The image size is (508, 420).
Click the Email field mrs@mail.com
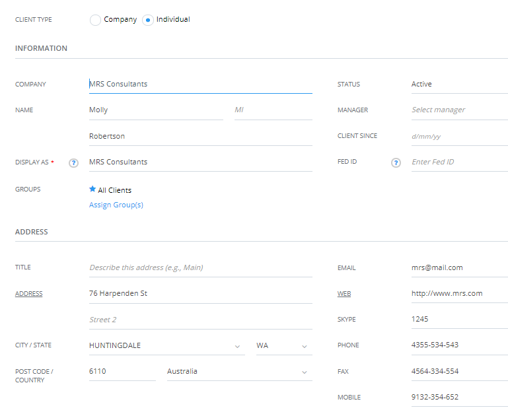coord(459,268)
